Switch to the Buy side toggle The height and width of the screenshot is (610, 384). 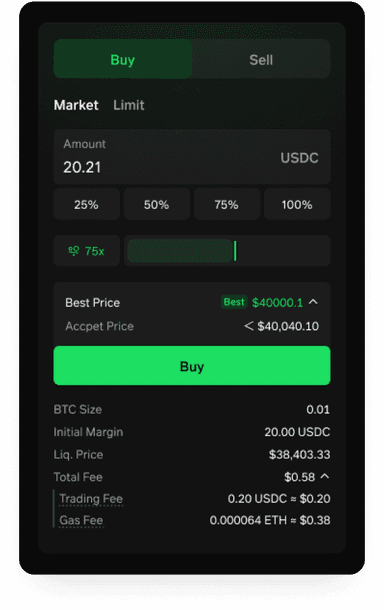coord(123,59)
